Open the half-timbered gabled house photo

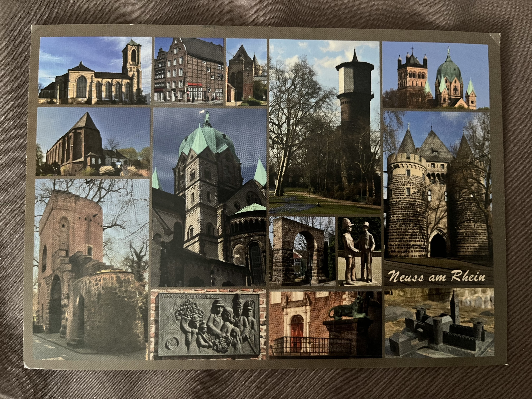189,71
